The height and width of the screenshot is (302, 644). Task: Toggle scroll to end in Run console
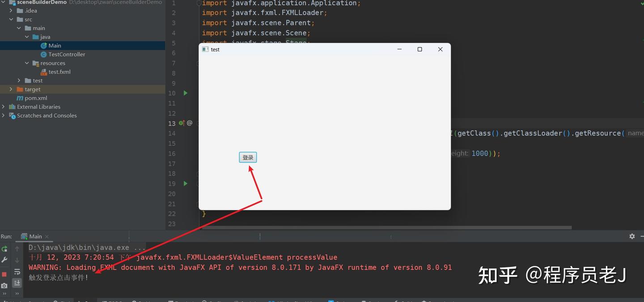17,283
